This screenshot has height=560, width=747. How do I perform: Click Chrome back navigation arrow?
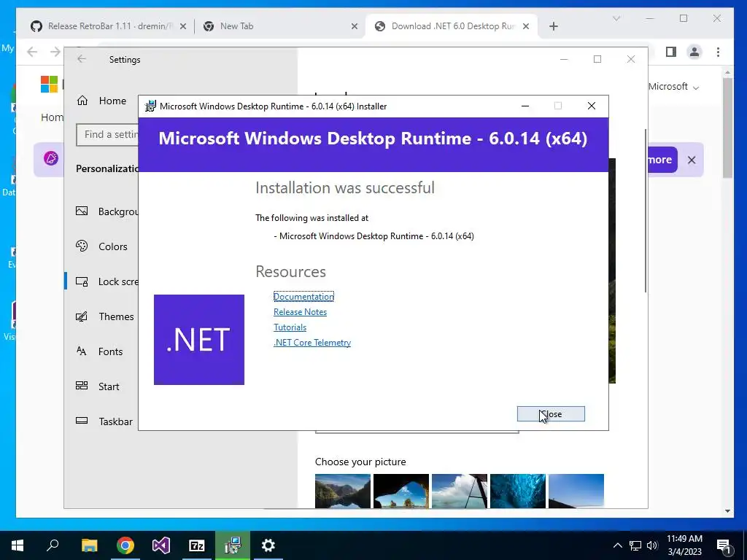pos(32,52)
